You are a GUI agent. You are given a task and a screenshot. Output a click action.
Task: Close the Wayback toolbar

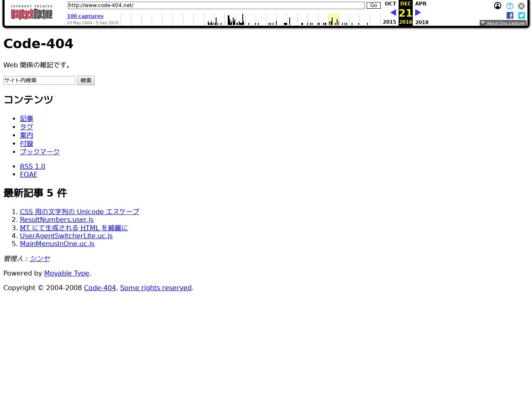point(521,6)
